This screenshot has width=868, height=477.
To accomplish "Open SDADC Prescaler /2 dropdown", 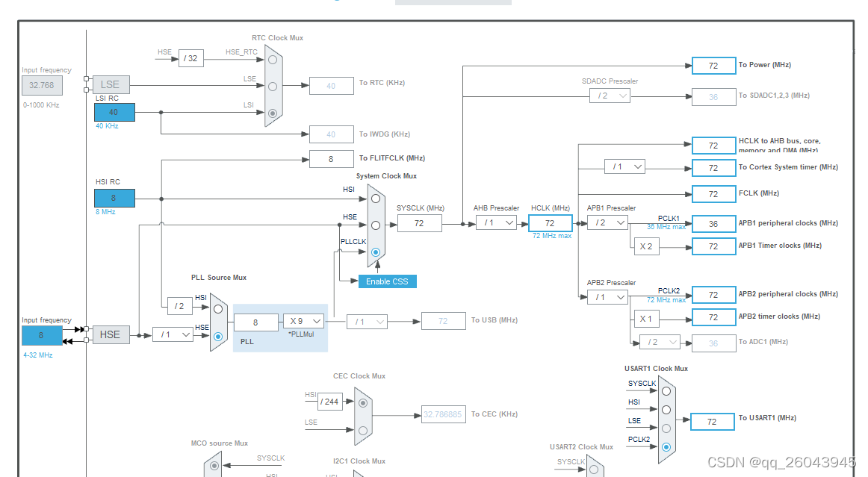I will pos(610,96).
